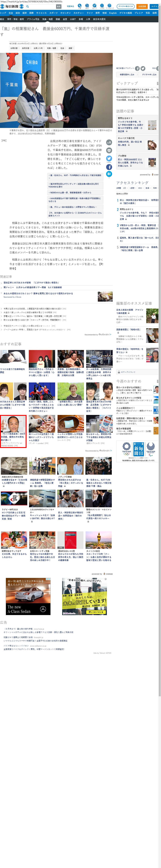Open the 社会 tab in the main navigation
The height and width of the screenshot is (868, 161).
pyautogui.click(x=11, y=13)
